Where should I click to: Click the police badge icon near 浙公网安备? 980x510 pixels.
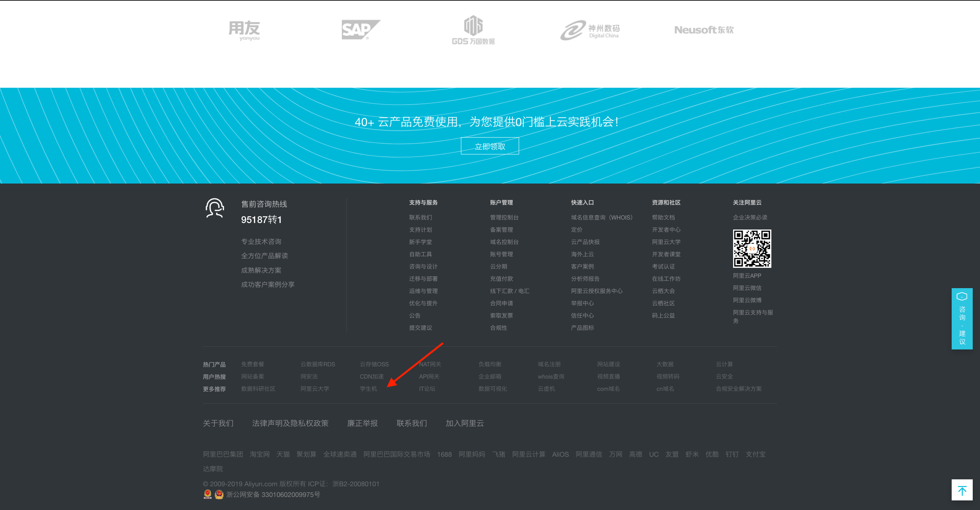(x=219, y=494)
